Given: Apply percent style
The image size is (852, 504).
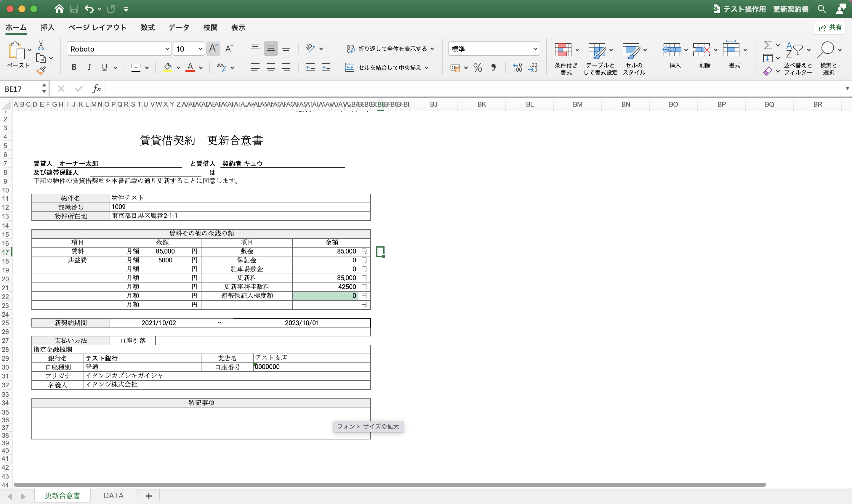Looking at the screenshot, I should pyautogui.click(x=478, y=68).
